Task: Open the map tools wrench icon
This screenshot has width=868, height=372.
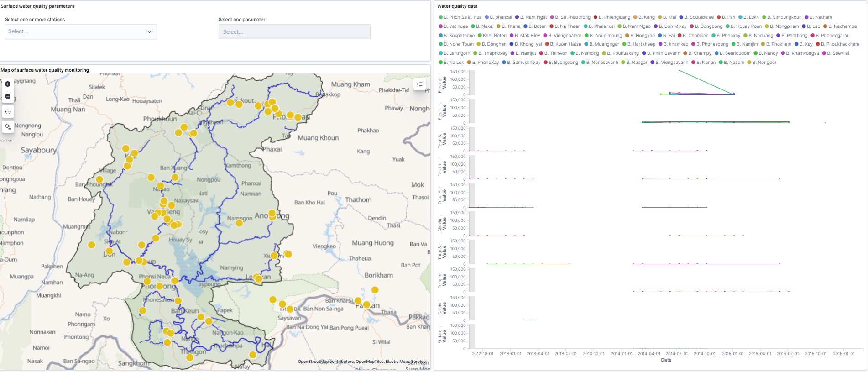Action: point(8,126)
